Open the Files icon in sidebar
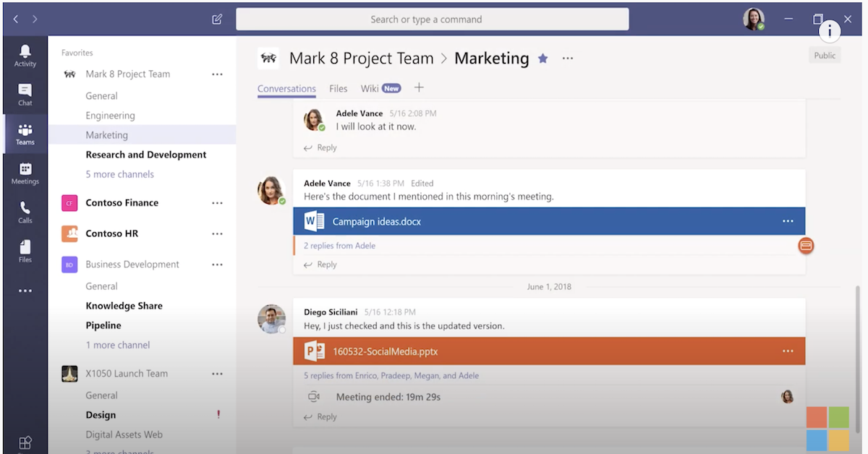Viewport: 868px width, 454px height. coord(25,251)
